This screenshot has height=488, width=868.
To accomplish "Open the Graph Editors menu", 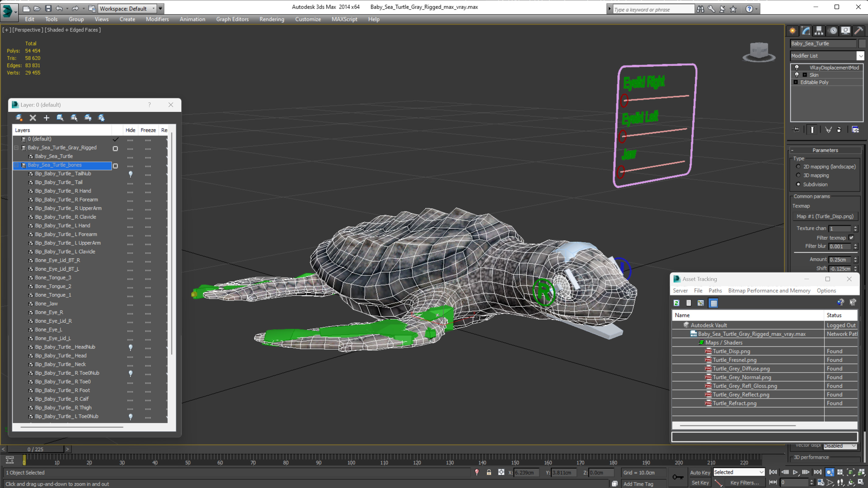I will coord(232,19).
